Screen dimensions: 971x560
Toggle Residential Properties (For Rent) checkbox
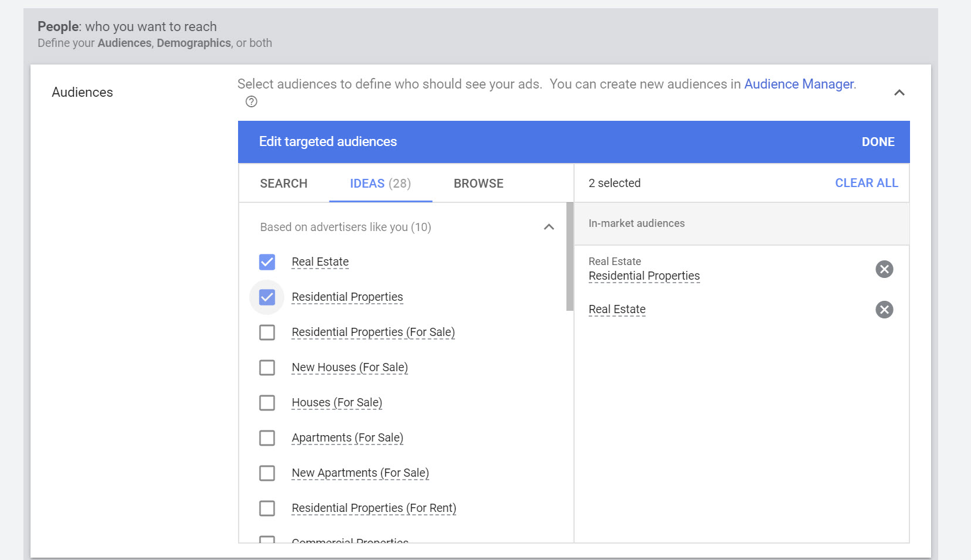coord(267,508)
